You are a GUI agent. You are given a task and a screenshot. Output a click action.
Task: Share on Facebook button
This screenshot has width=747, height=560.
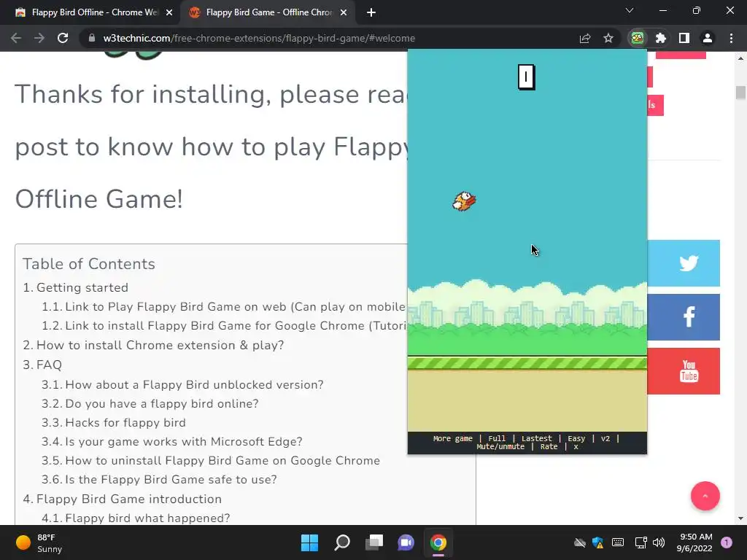tap(684, 317)
